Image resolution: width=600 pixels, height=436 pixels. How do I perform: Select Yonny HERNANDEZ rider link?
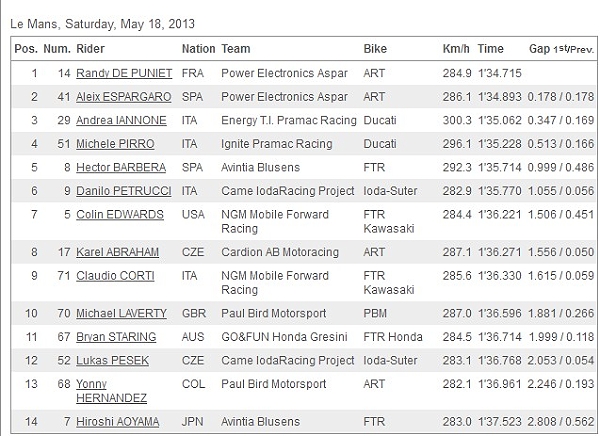coord(111,391)
